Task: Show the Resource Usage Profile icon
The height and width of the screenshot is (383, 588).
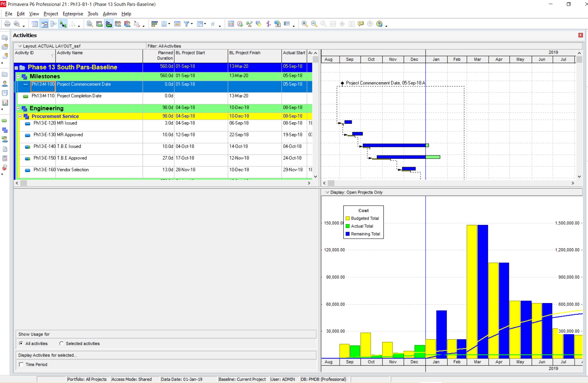Action: tap(127, 24)
